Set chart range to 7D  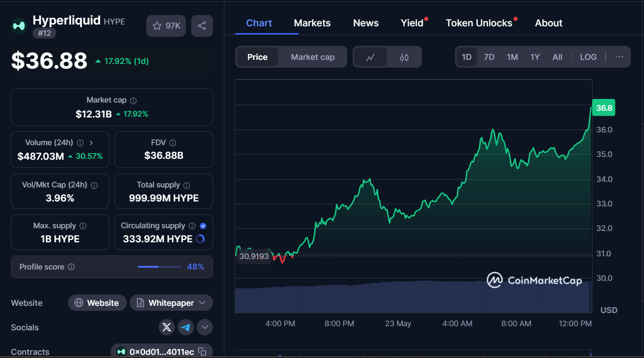pyautogui.click(x=489, y=57)
